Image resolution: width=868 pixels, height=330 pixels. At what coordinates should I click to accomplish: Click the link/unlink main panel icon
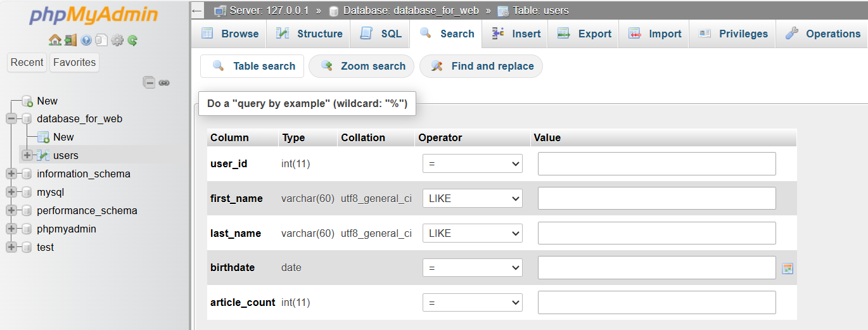[x=164, y=82]
